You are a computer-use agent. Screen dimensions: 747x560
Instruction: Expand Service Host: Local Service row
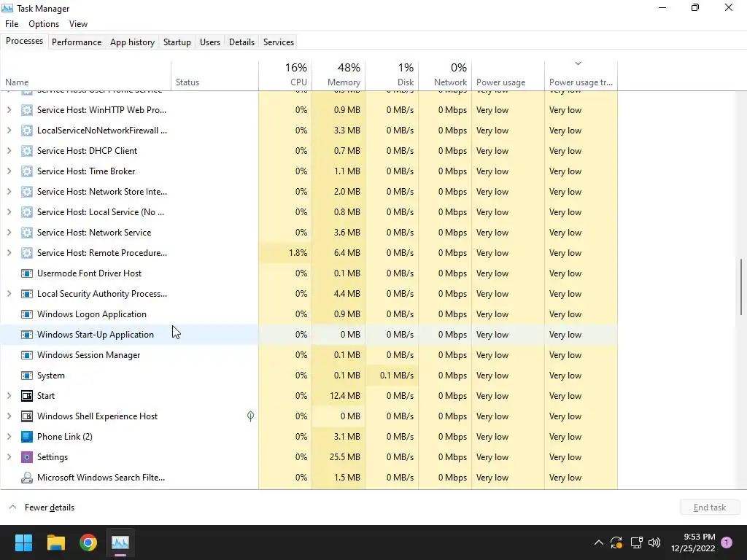(9, 212)
